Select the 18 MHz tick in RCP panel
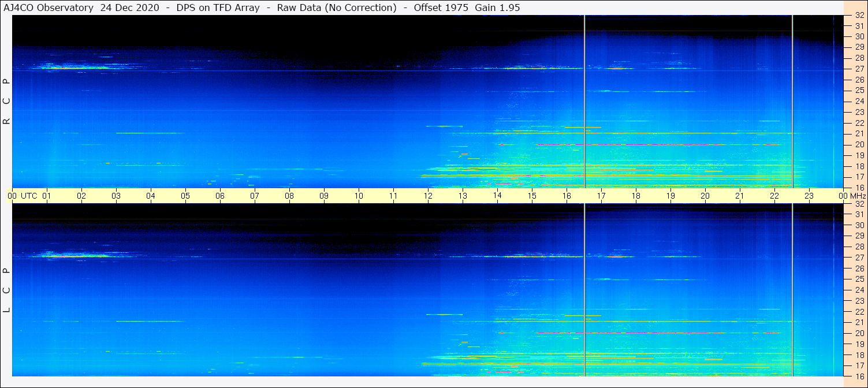This screenshot has width=868, height=388. (859, 166)
